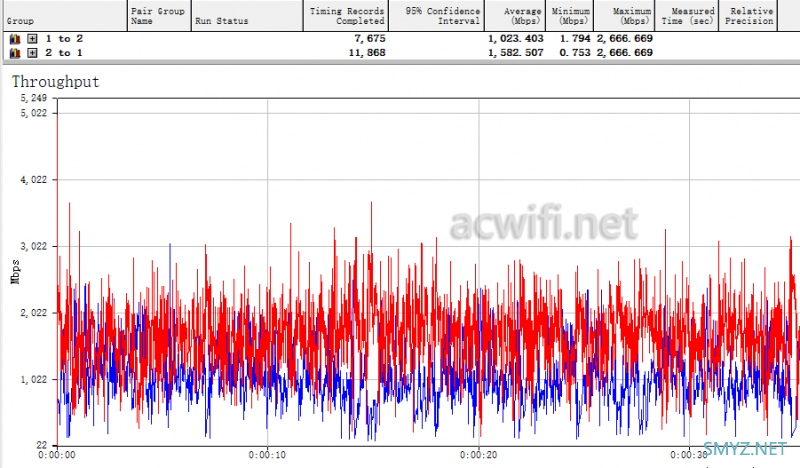Image resolution: width=800 pixels, height=468 pixels.
Task: Click the 95% Confidence Interval header
Action: click(x=441, y=15)
